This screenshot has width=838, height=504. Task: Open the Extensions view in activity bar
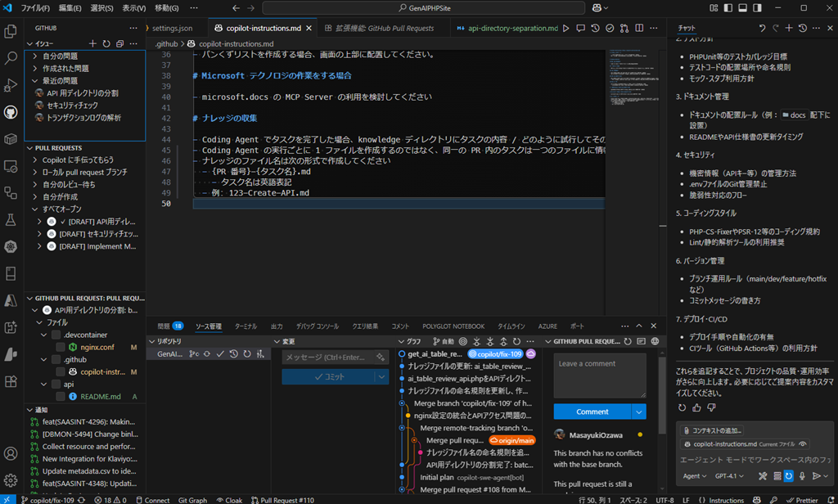pyautogui.click(x=11, y=381)
